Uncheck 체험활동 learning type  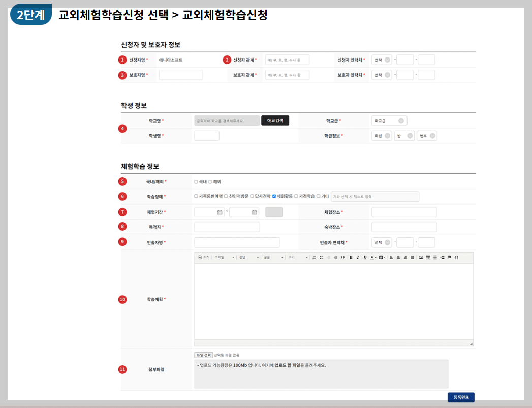click(x=274, y=196)
